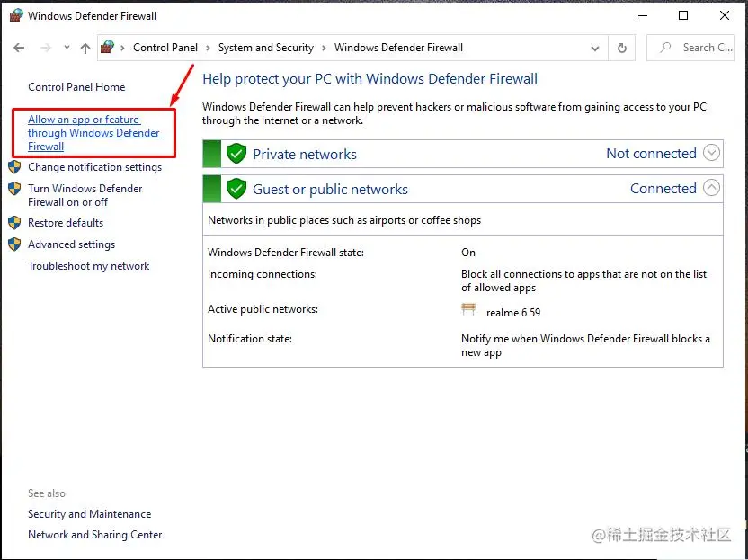Maximize the Windows Defender Firewall window
748x560 pixels.
(x=683, y=15)
